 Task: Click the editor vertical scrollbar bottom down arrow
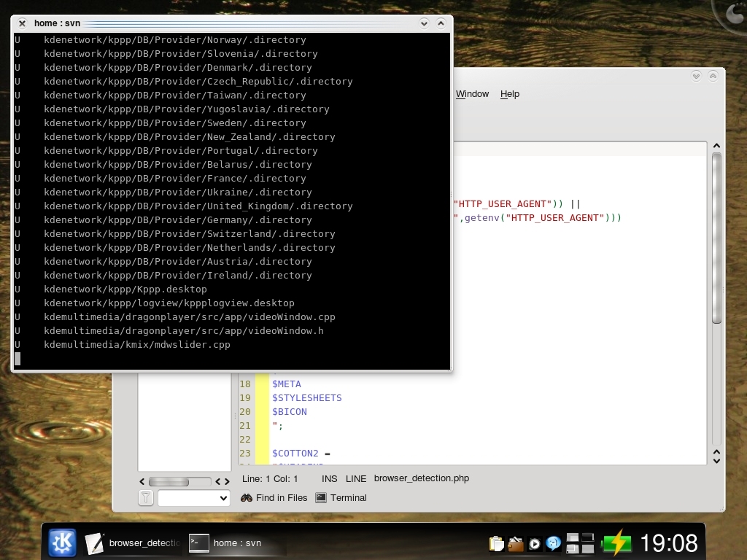716,461
